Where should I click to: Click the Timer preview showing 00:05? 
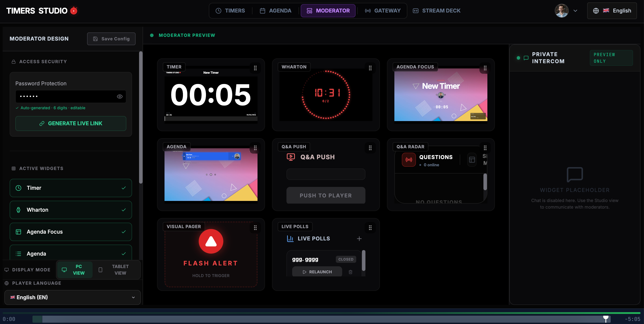pyautogui.click(x=211, y=95)
